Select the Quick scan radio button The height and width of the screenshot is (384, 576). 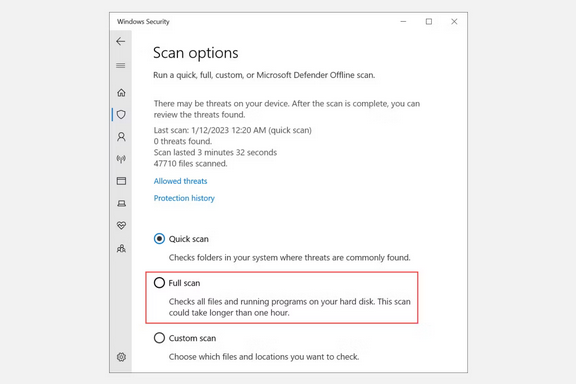point(159,239)
